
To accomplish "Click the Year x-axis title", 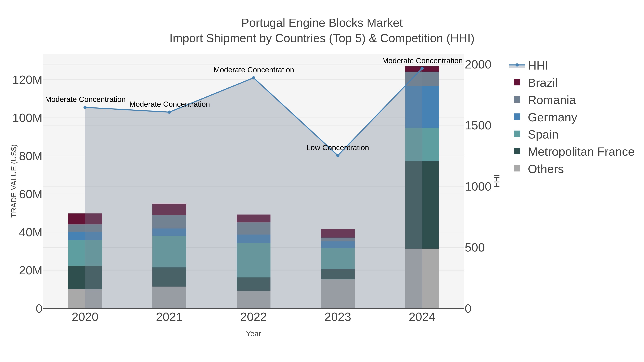I will pos(253,334).
